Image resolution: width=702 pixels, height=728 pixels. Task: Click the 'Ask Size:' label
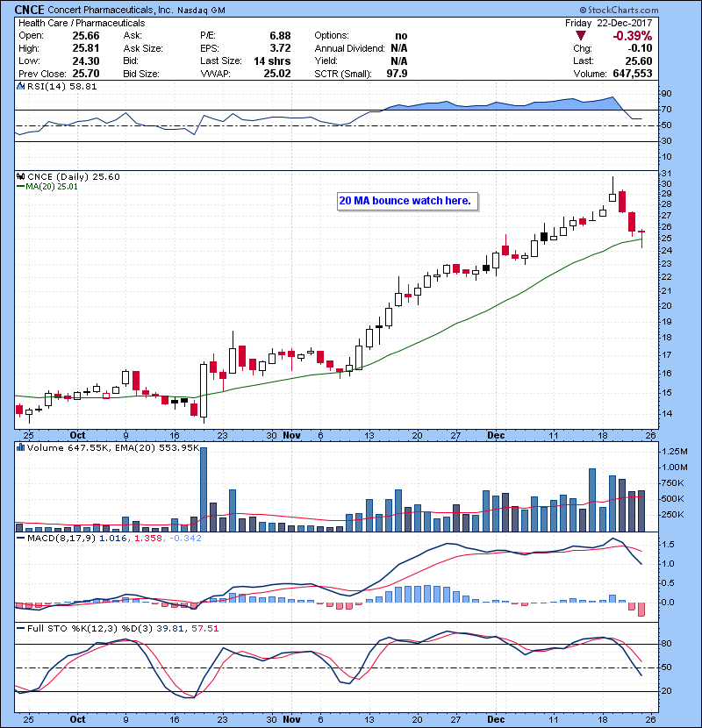tap(143, 48)
